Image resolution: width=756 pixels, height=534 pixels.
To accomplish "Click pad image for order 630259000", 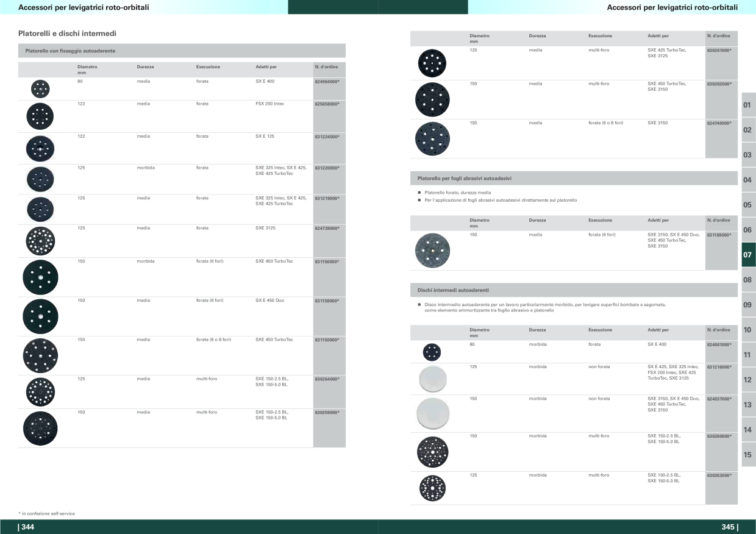I will click(x=40, y=428).
